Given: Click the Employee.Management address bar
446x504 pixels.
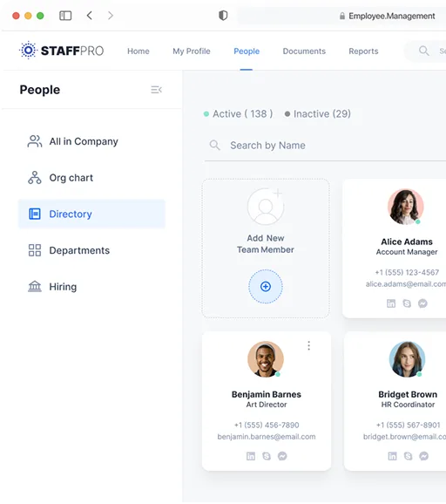Looking at the screenshot, I should [342, 16].
